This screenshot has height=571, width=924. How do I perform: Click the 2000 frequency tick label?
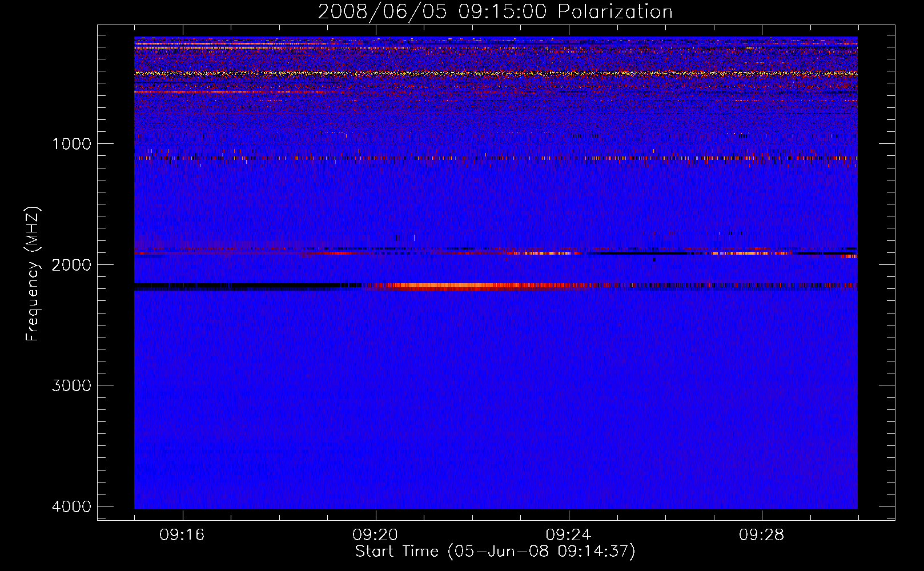[71, 264]
